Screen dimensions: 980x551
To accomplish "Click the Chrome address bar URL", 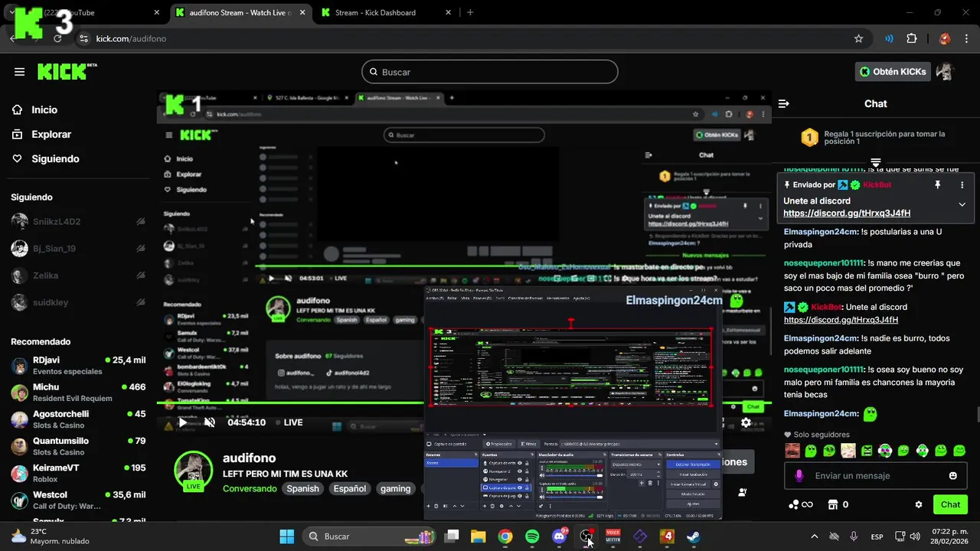I will (x=131, y=38).
